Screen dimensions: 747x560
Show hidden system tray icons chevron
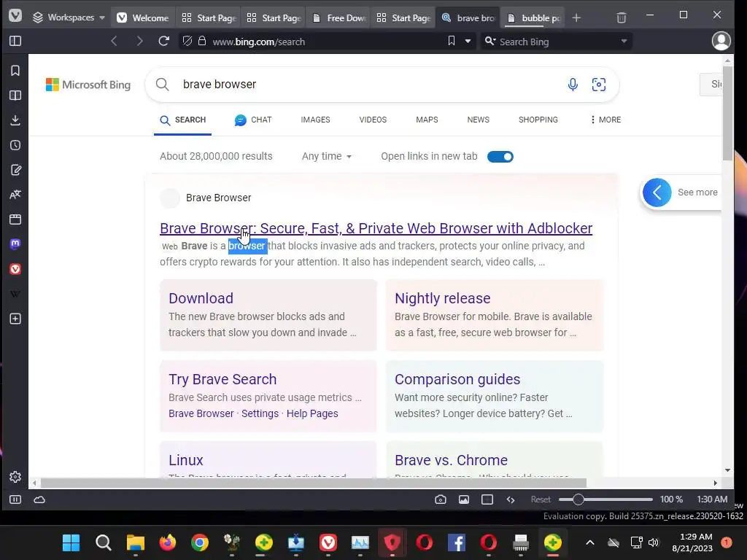(x=589, y=542)
